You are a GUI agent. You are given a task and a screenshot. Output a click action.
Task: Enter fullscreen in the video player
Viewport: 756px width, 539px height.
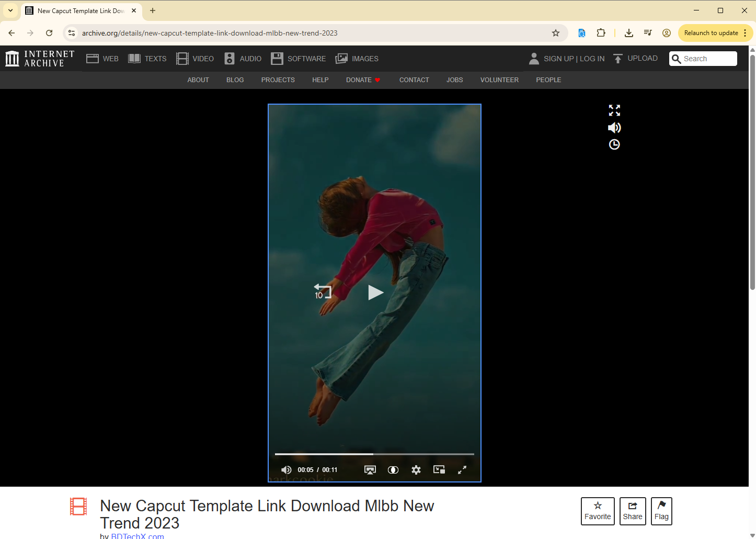[462, 470]
